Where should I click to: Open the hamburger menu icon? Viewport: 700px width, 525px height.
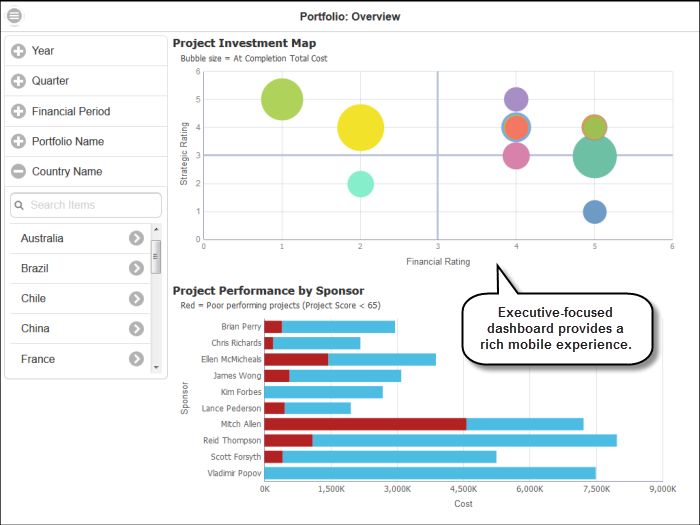14,16
